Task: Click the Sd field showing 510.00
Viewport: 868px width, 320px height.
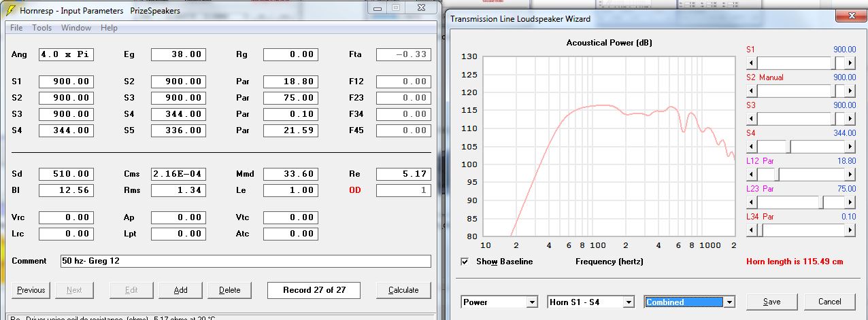Action: tap(66, 174)
